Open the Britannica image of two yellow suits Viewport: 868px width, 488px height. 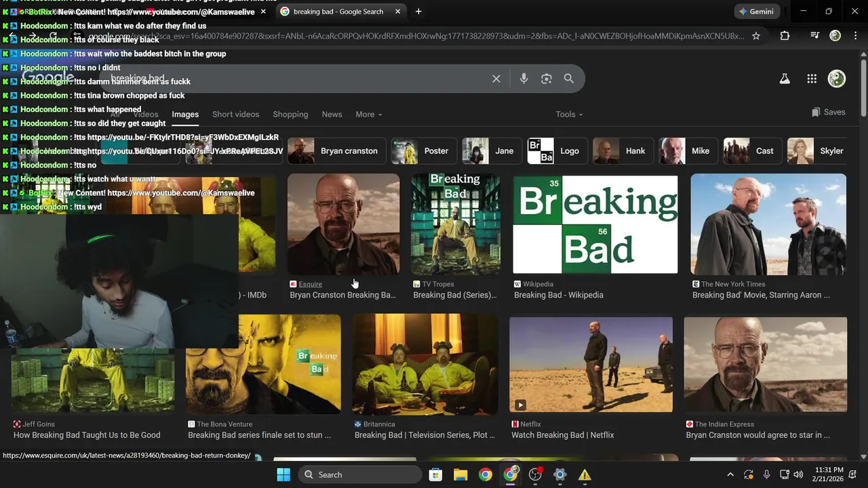tap(425, 365)
